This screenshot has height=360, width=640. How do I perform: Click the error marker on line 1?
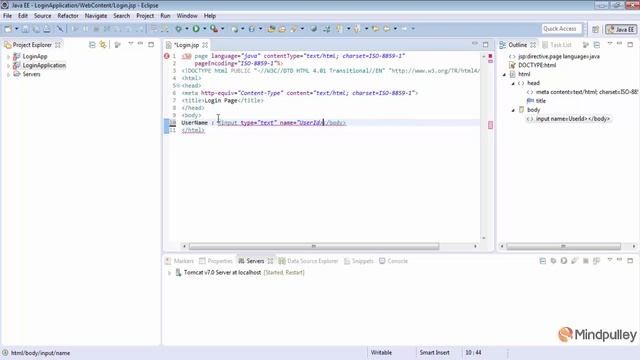(x=167, y=56)
